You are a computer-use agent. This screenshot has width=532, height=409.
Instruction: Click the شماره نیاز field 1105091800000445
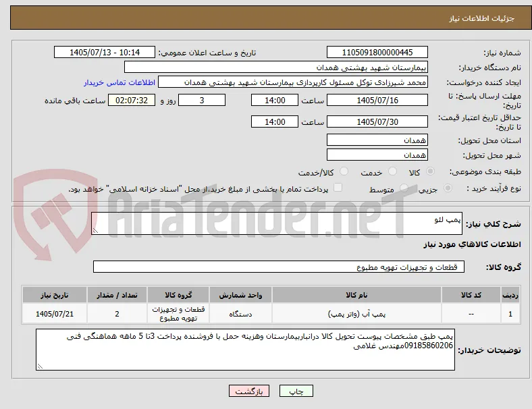(377, 52)
